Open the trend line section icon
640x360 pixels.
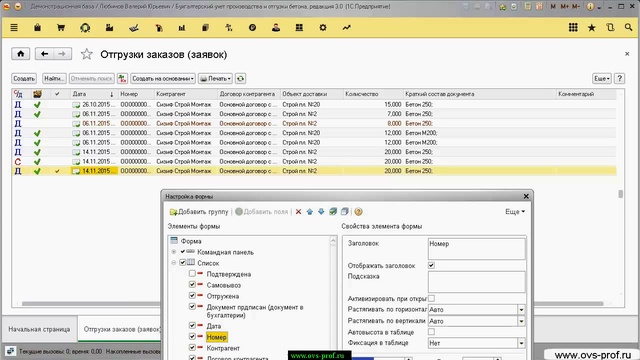point(347,28)
